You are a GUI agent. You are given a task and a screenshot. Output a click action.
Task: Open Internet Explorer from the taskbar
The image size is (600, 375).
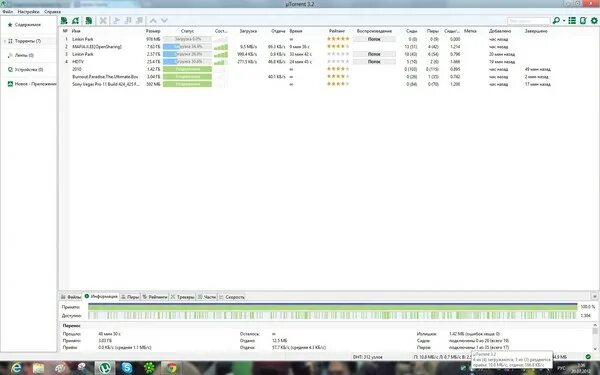pos(16,368)
